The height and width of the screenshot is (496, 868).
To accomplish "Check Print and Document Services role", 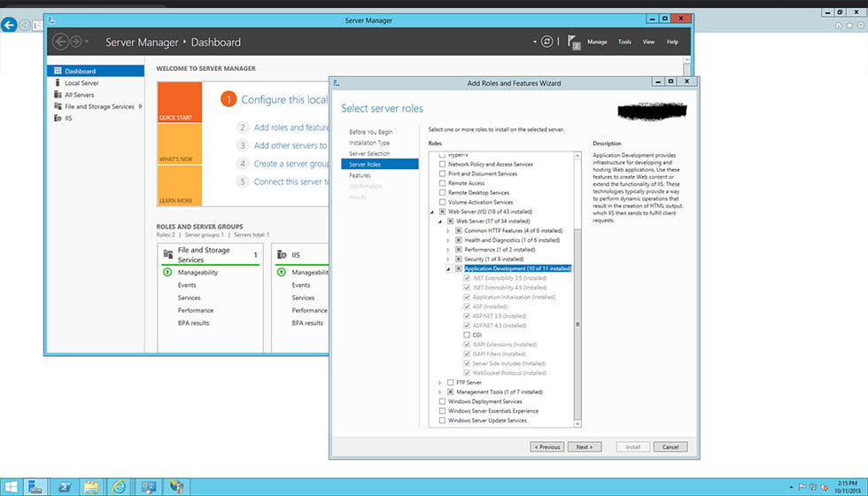I will 442,174.
